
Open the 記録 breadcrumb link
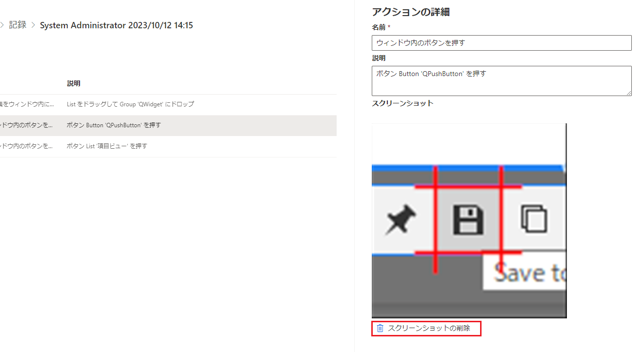pos(18,25)
